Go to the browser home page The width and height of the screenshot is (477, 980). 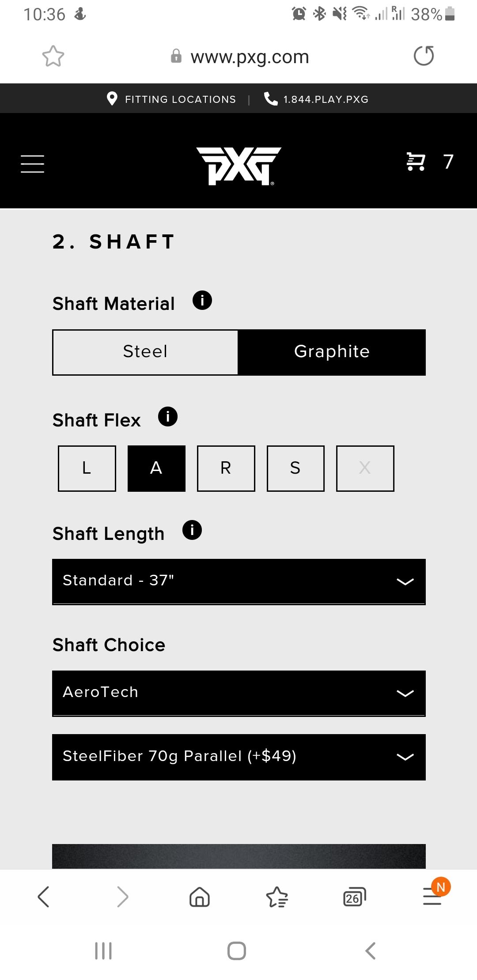(200, 897)
